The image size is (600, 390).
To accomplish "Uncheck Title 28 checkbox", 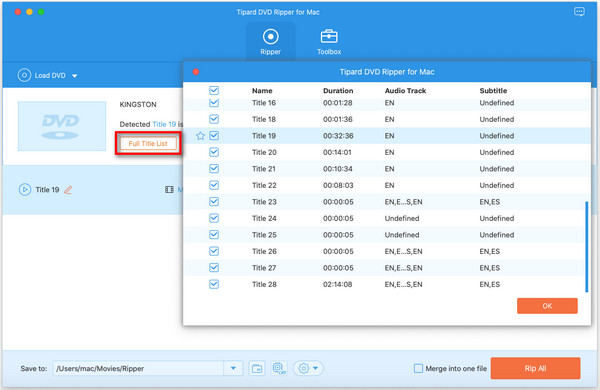I will [x=214, y=284].
